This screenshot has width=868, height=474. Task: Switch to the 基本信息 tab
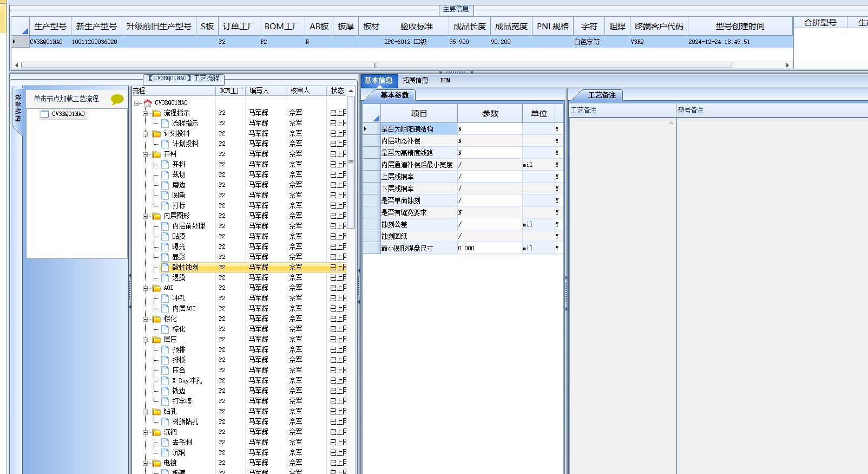point(379,80)
